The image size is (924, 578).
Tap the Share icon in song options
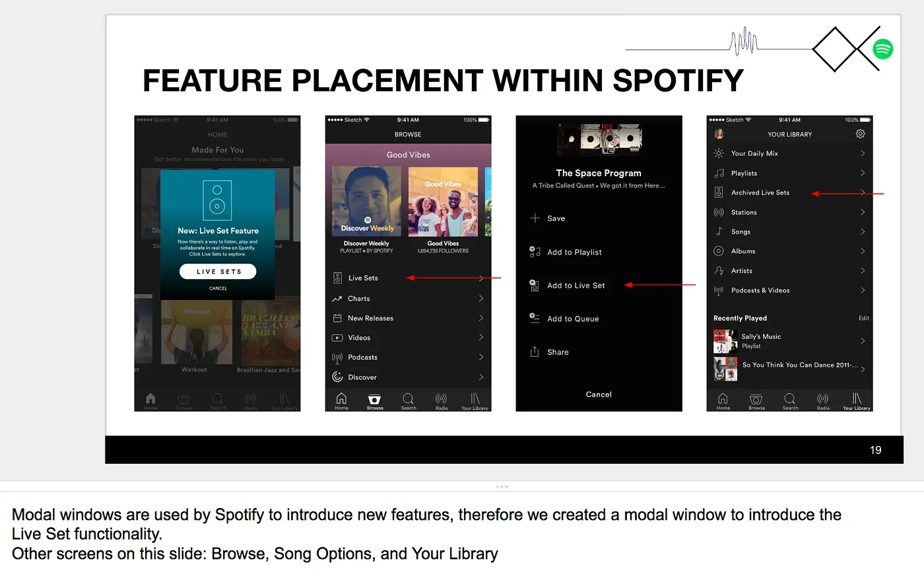click(535, 352)
